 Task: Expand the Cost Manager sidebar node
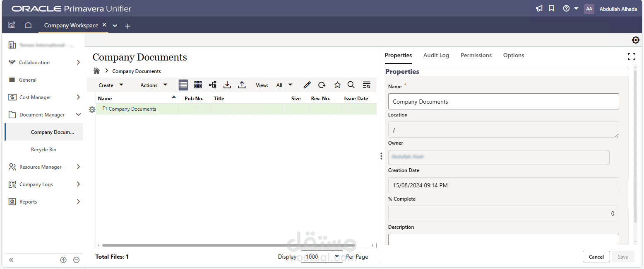click(78, 97)
